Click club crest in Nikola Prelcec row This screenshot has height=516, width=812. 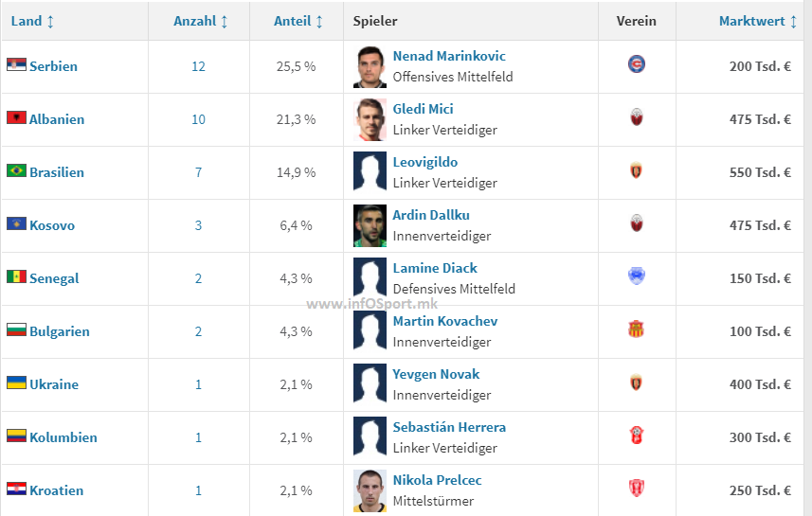point(636,489)
